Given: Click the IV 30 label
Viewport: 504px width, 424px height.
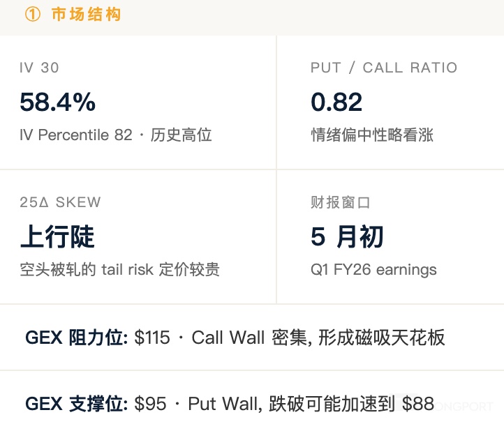Looking at the screenshot, I should pyautogui.click(x=40, y=68).
